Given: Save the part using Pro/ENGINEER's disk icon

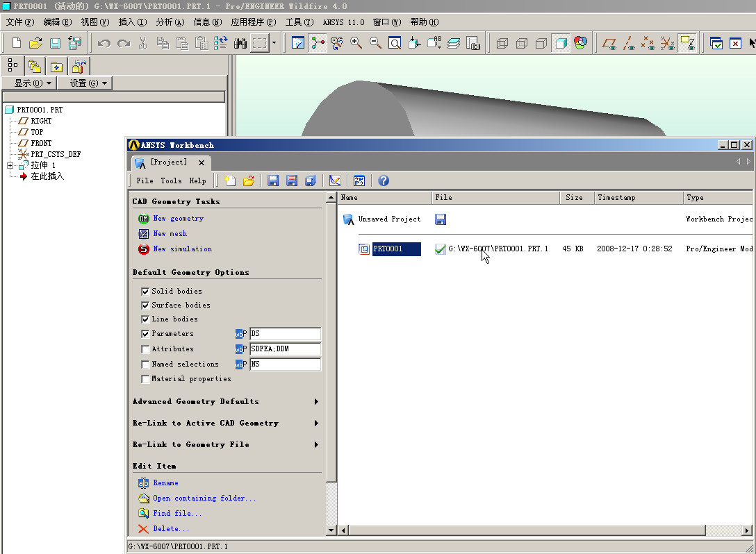Looking at the screenshot, I should coord(55,43).
